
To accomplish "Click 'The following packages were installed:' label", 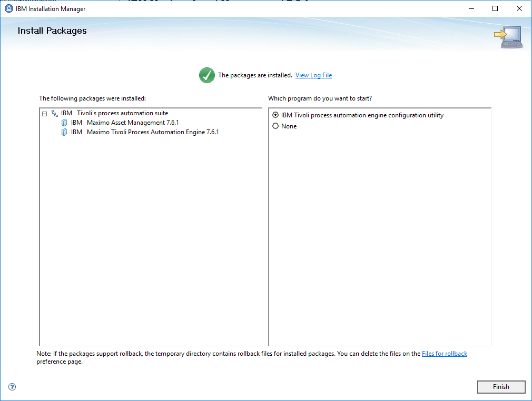I will pos(92,98).
